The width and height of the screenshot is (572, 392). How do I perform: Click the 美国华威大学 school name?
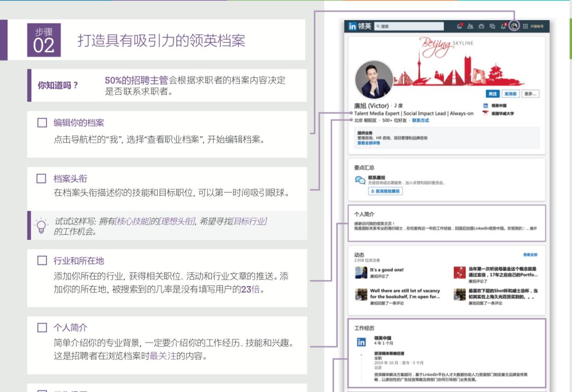click(x=502, y=113)
